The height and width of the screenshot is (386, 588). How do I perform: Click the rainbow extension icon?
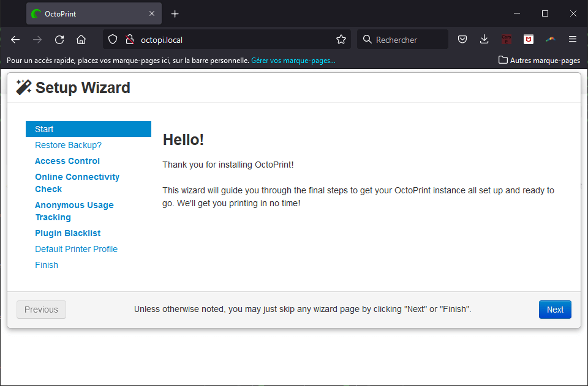point(551,39)
